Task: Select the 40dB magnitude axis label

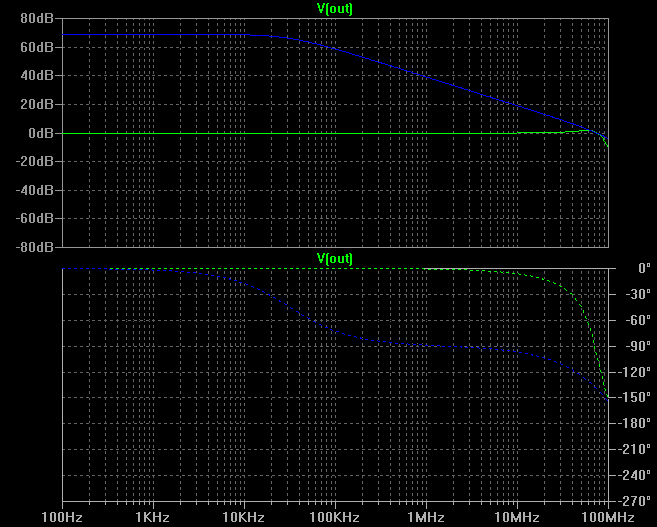Action: pyautogui.click(x=37, y=76)
